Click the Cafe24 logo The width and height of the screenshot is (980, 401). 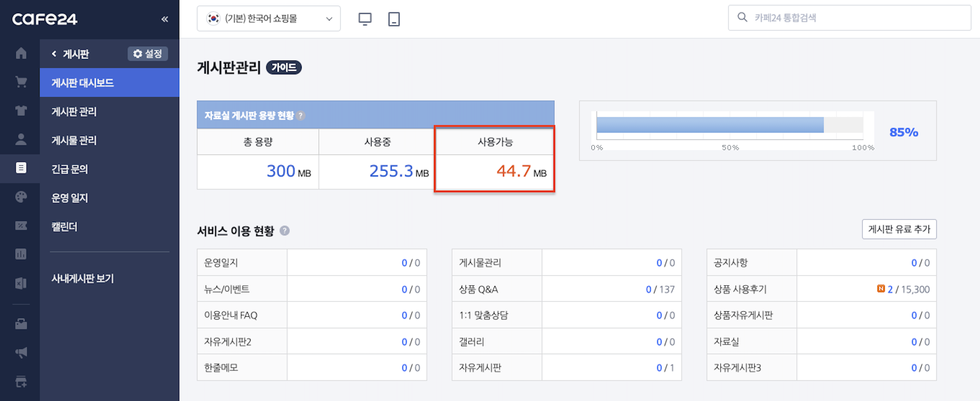coord(44,19)
